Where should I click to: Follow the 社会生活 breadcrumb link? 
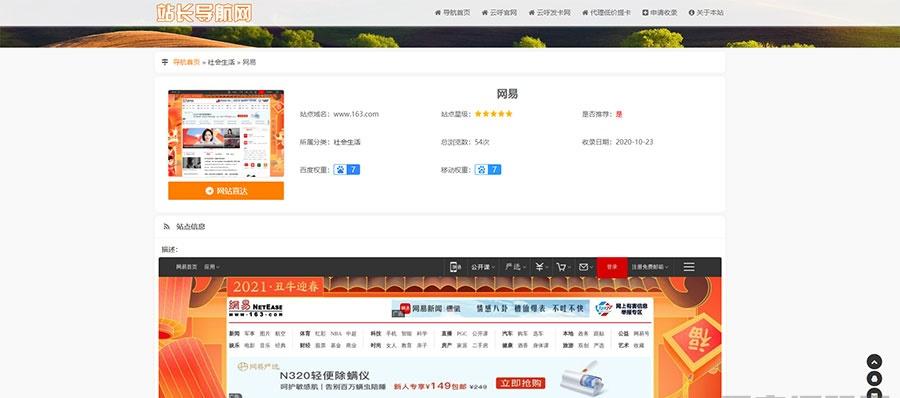click(221, 62)
